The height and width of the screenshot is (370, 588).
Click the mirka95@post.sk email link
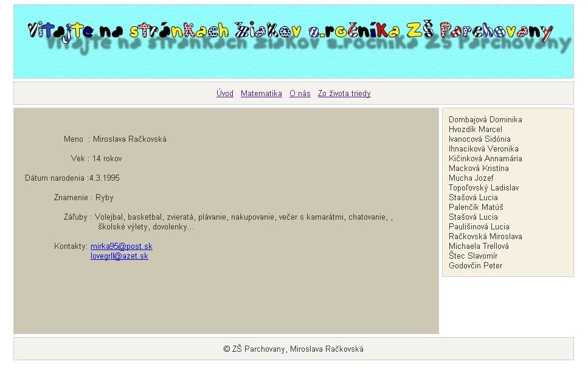pyautogui.click(x=121, y=246)
